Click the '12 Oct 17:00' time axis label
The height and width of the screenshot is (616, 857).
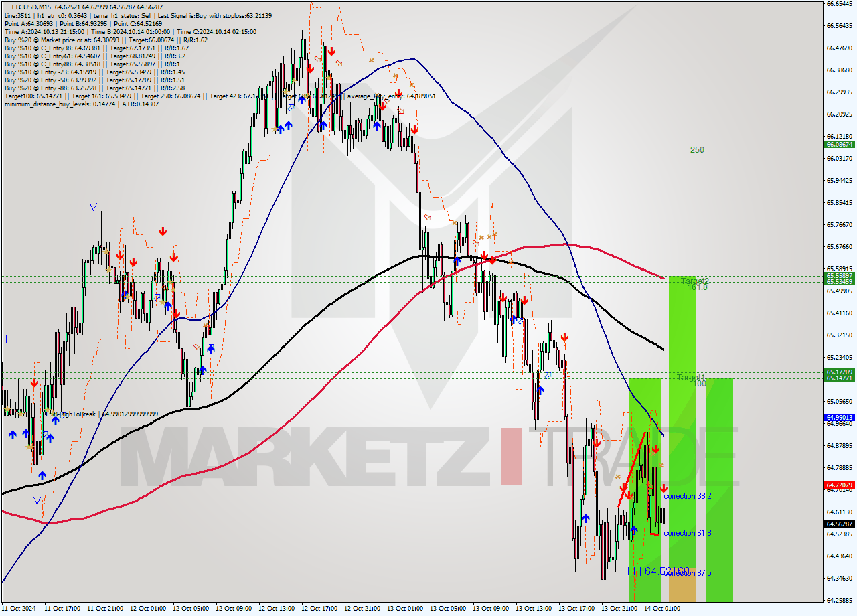pyautogui.click(x=319, y=609)
